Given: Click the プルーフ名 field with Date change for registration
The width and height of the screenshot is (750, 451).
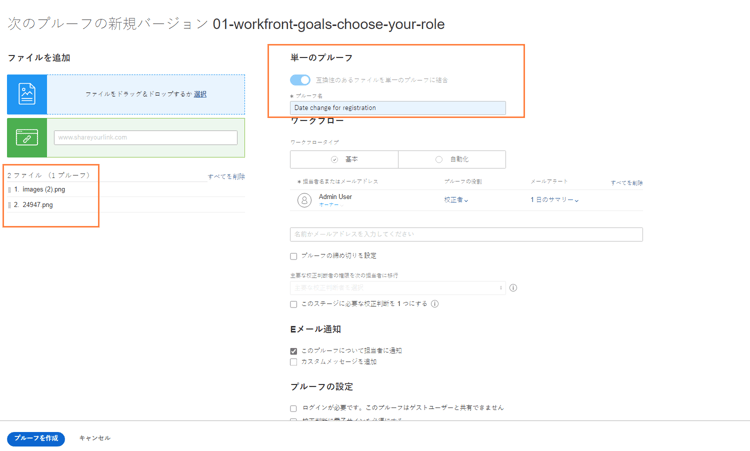Looking at the screenshot, I should (397, 108).
